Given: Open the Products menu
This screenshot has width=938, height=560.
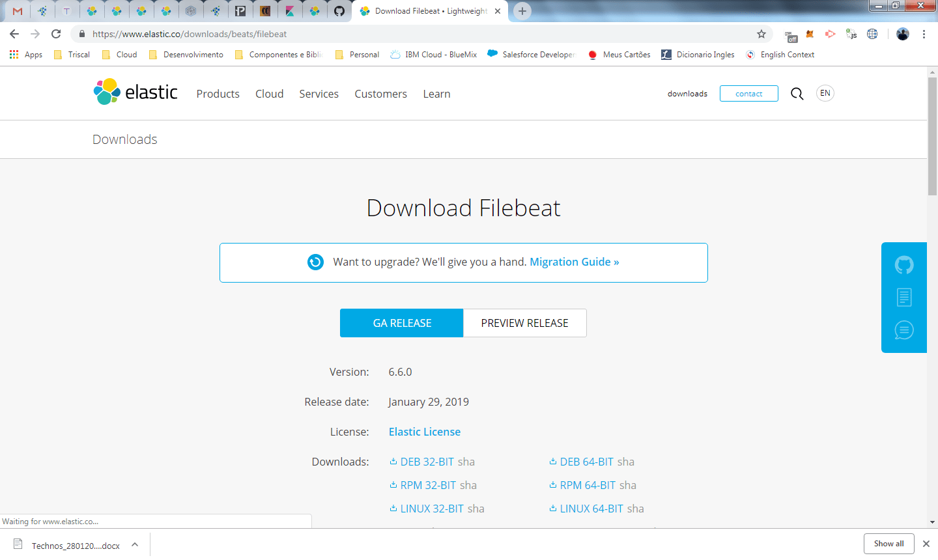Looking at the screenshot, I should pyautogui.click(x=218, y=94).
